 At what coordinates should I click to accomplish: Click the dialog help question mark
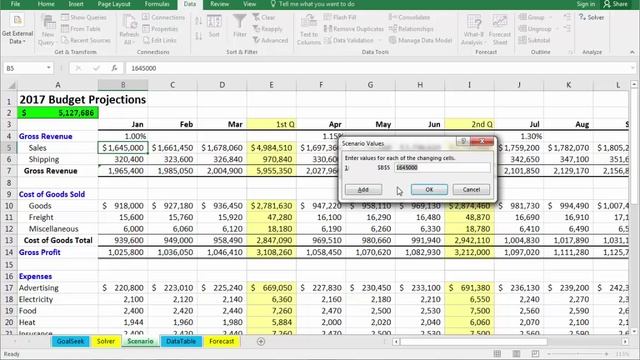pos(462,142)
